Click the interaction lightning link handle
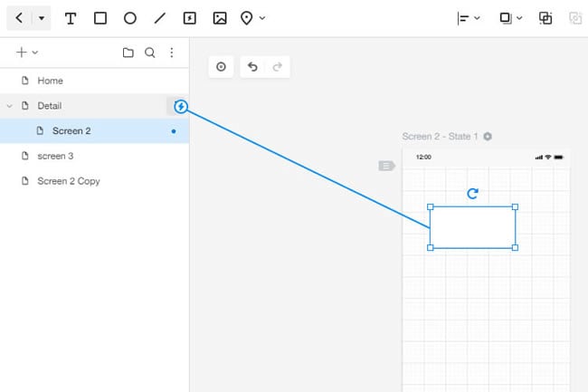Image resolution: width=588 pixels, height=392 pixels. coord(181,107)
